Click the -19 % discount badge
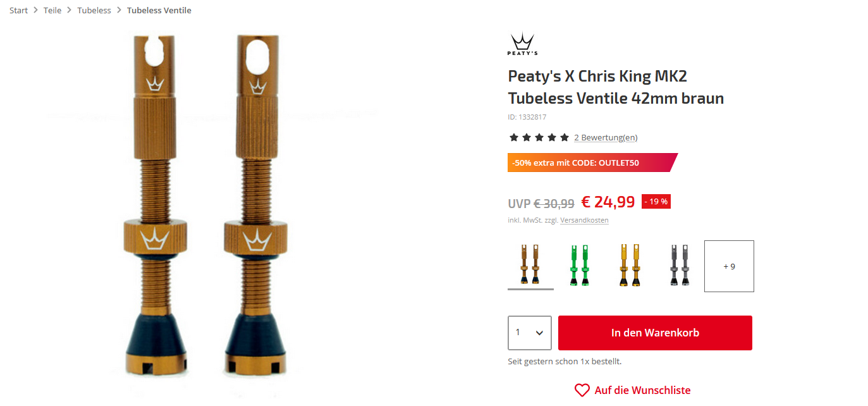868x406 pixels. coord(656,202)
